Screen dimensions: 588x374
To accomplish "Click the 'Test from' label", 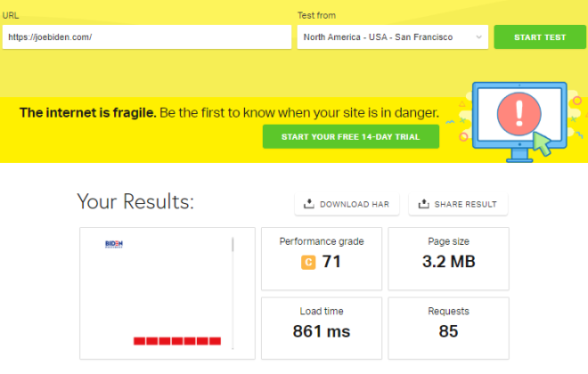I will pyautogui.click(x=316, y=15).
